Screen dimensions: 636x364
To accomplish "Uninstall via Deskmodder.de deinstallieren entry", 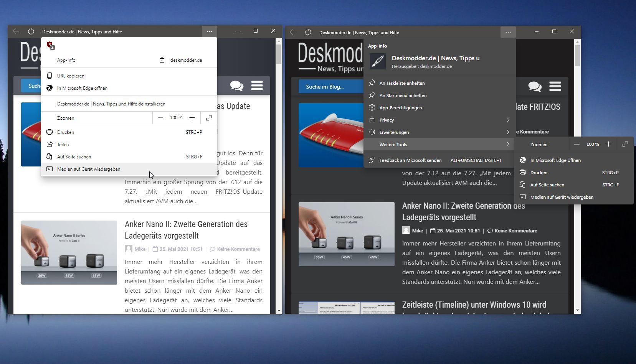I will tap(129, 104).
